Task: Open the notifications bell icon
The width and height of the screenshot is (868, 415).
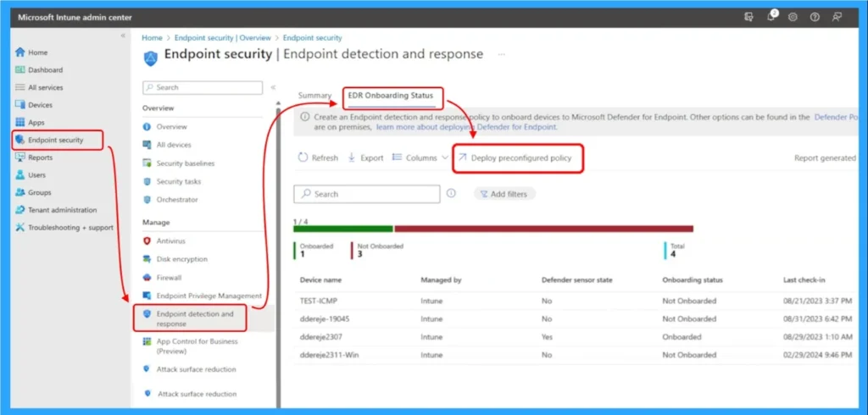Action: pos(770,17)
